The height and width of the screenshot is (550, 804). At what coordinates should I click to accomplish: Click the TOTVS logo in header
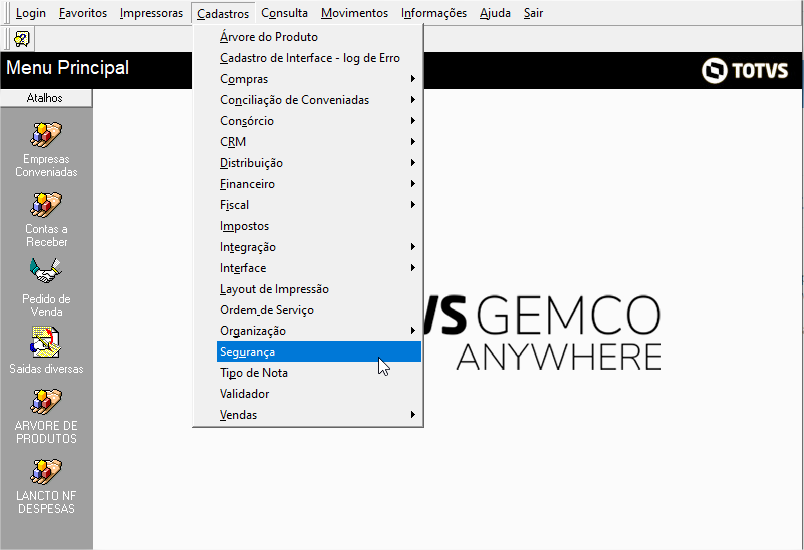click(745, 70)
